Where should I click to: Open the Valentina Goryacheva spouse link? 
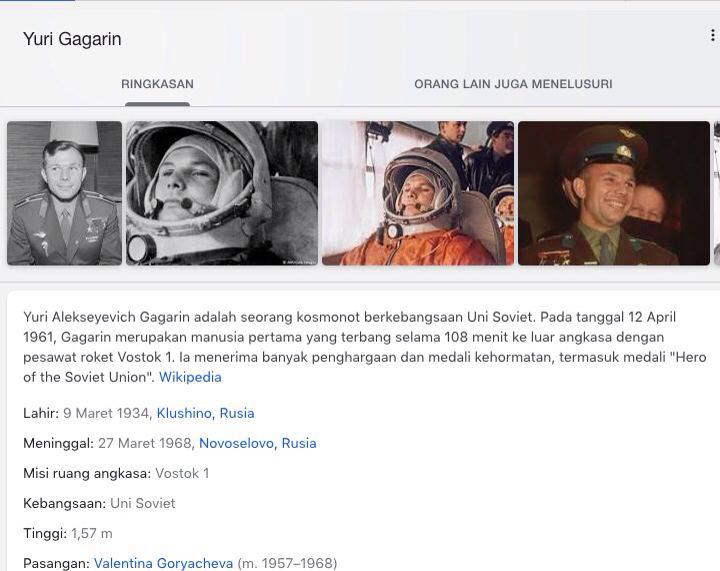pyautogui.click(x=163, y=563)
